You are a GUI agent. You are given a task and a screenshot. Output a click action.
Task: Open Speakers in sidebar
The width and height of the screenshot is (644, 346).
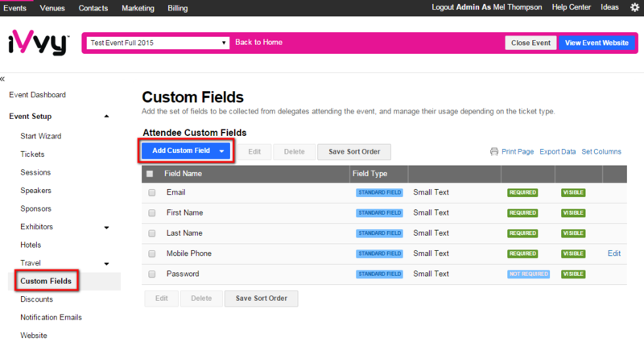(x=35, y=191)
